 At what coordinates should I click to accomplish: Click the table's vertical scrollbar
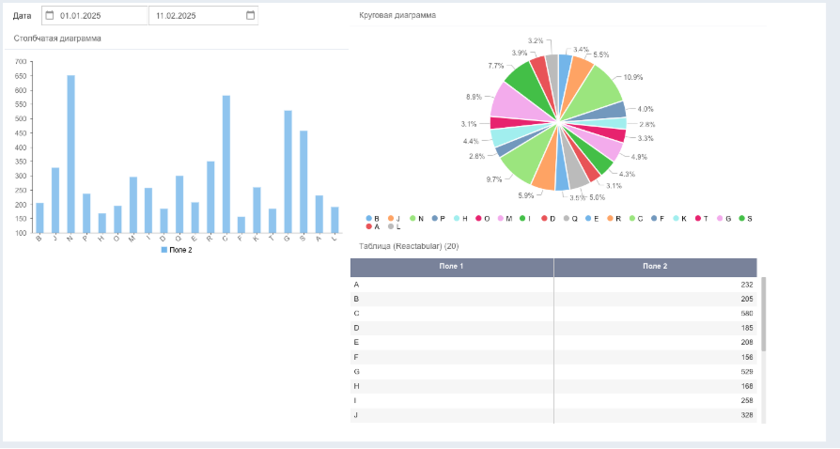click(x=764, y=314)
